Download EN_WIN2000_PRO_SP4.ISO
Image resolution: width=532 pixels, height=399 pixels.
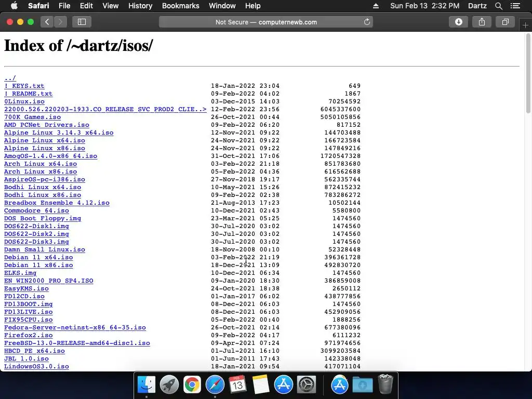[48, 281]
